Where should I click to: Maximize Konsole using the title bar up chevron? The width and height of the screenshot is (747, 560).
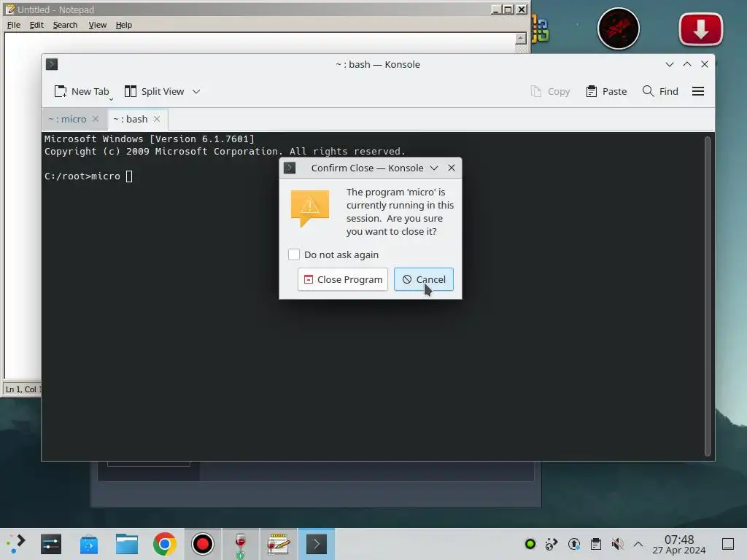[687, 64]
